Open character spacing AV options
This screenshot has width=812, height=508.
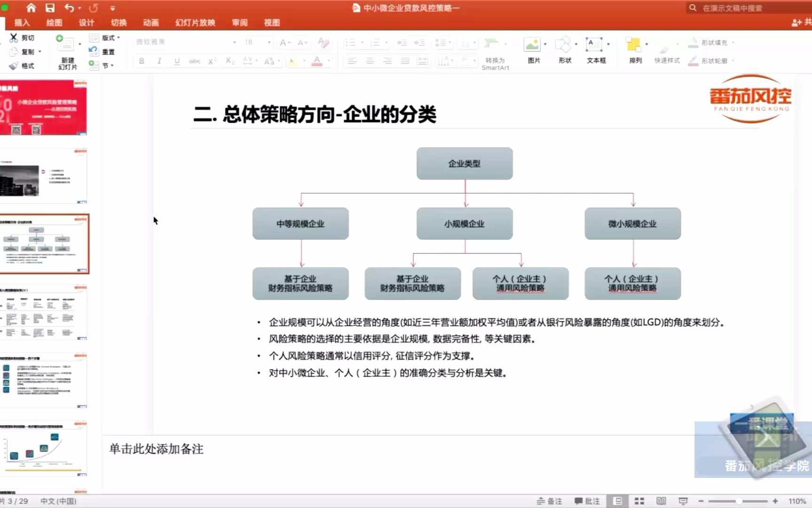coord(250,61)
